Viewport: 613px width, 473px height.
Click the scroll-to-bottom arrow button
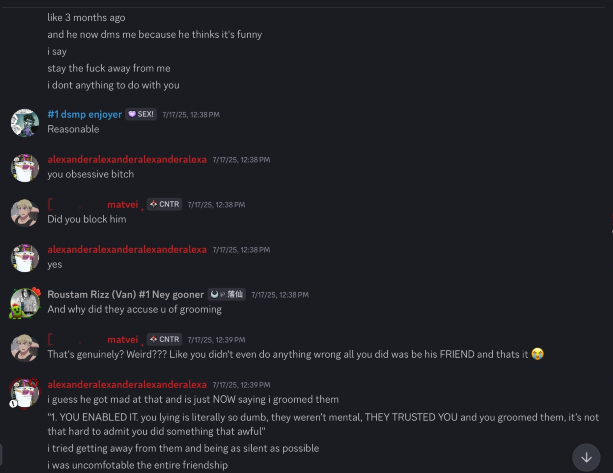point(586,456)
